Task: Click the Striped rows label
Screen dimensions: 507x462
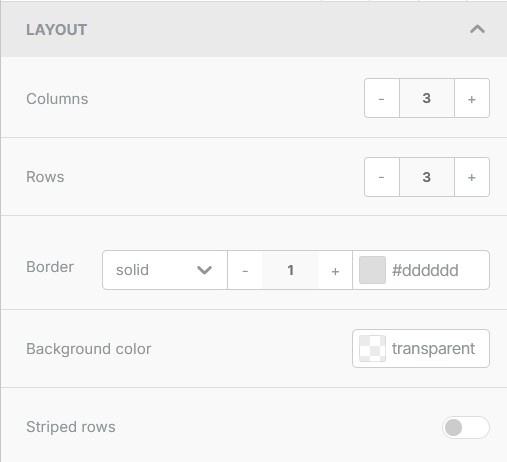Action: (x=71, y=427)
